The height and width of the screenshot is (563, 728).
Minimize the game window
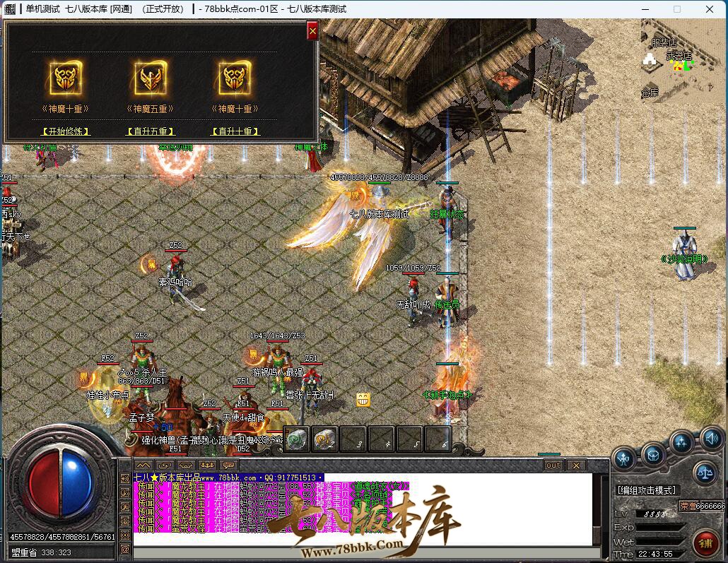click(645, 9)
